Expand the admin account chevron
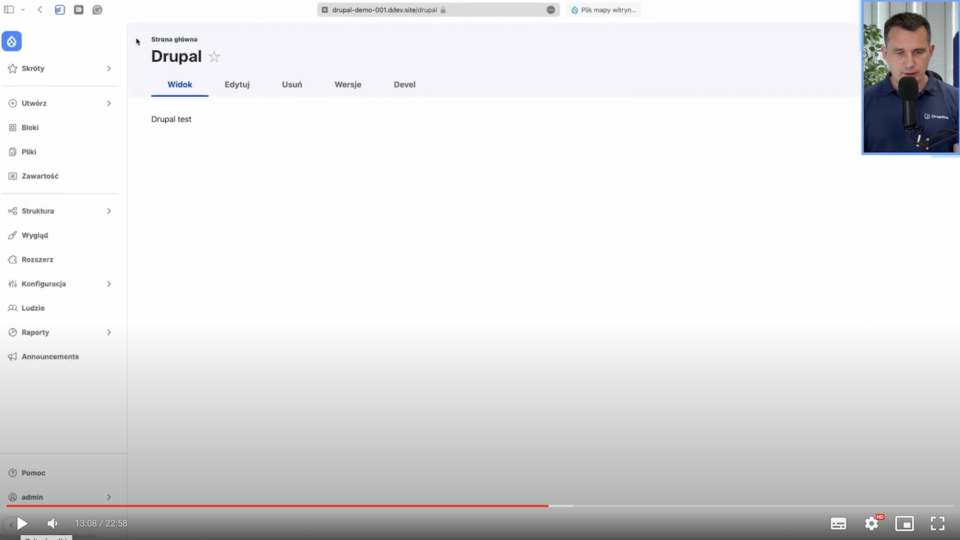This screenshot has height=540, width=960. tap(109, 497)
